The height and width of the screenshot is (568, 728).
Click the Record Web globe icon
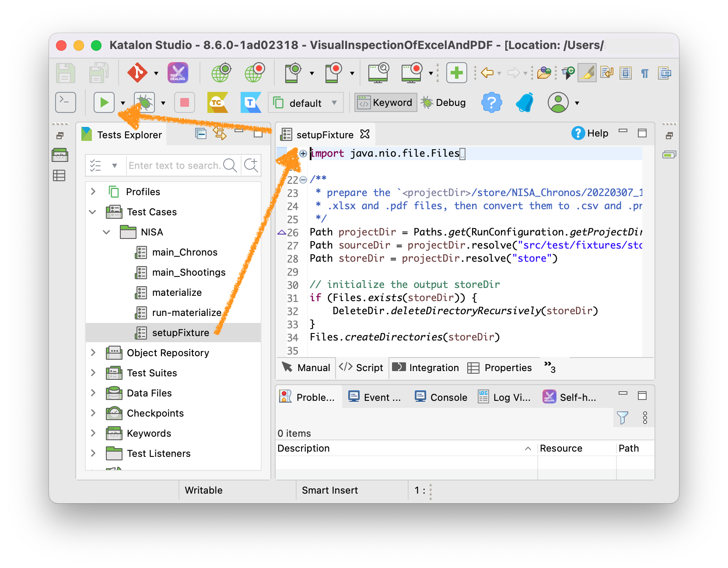(255, 73)
